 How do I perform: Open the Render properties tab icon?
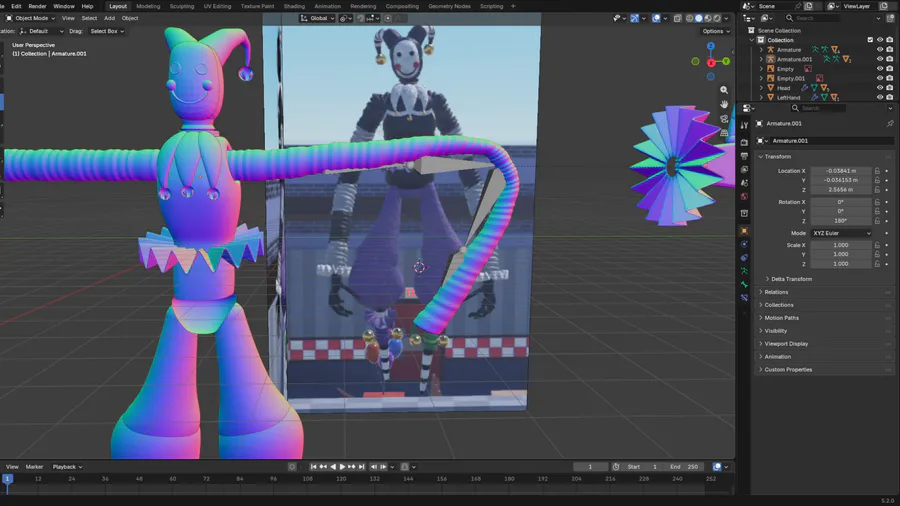point(744,142)
